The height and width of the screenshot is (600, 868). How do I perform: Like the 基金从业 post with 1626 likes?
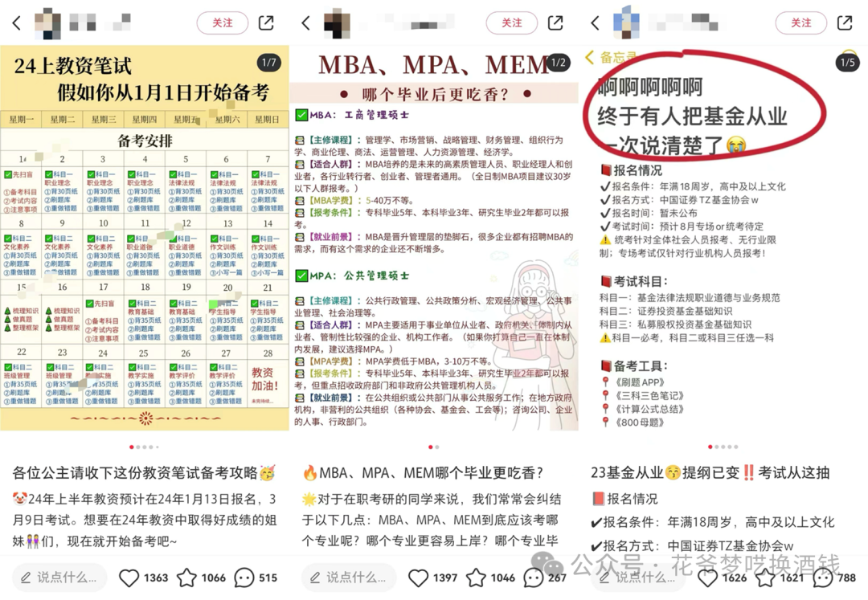pyautogui.click(x=707, y=578)
